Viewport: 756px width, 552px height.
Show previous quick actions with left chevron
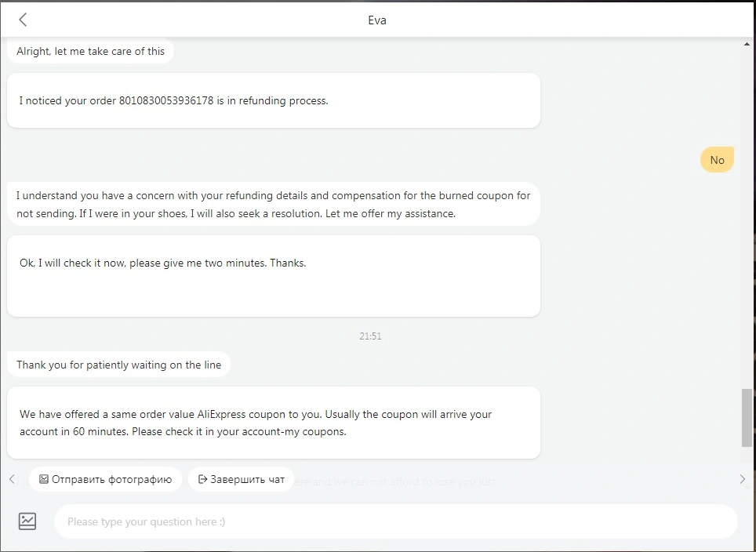(x=12, y=479)
